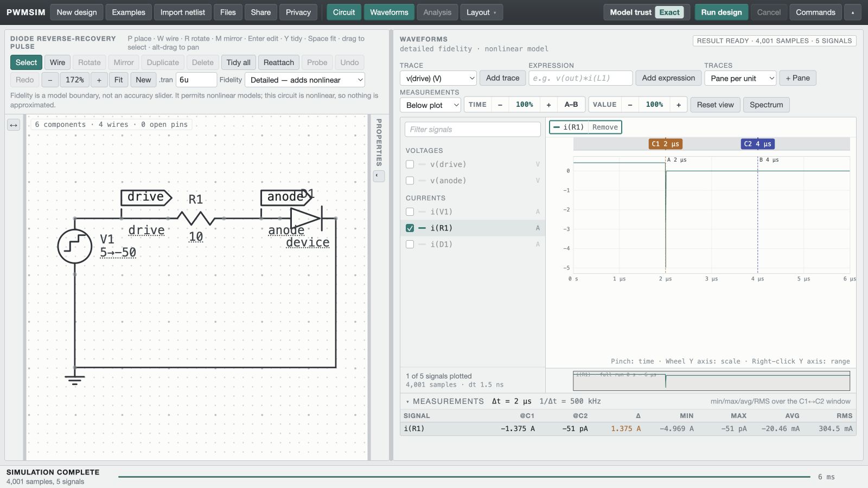Click the Add trace button
The width and height of the screenshot is (868, 488).
(503, 78)
